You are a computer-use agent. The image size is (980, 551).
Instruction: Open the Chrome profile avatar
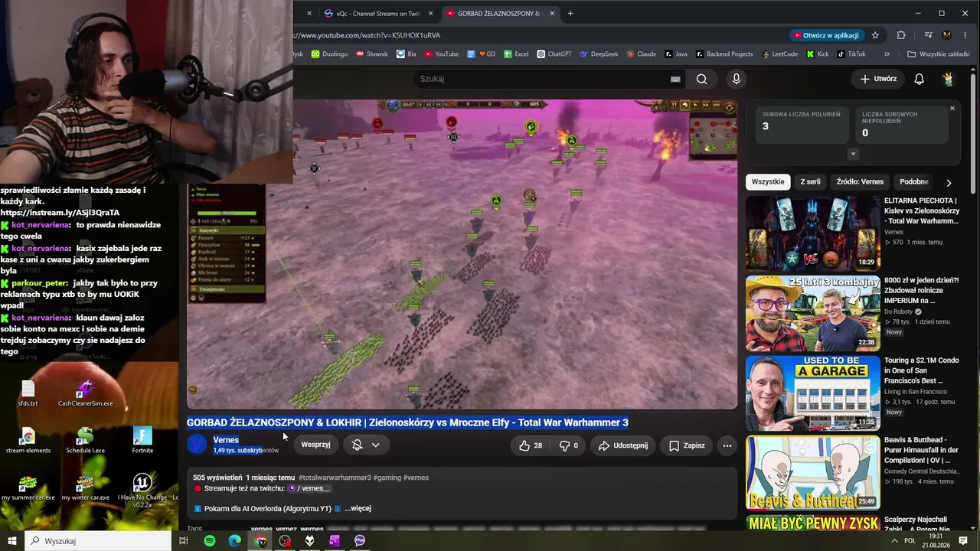click(947, 35)
